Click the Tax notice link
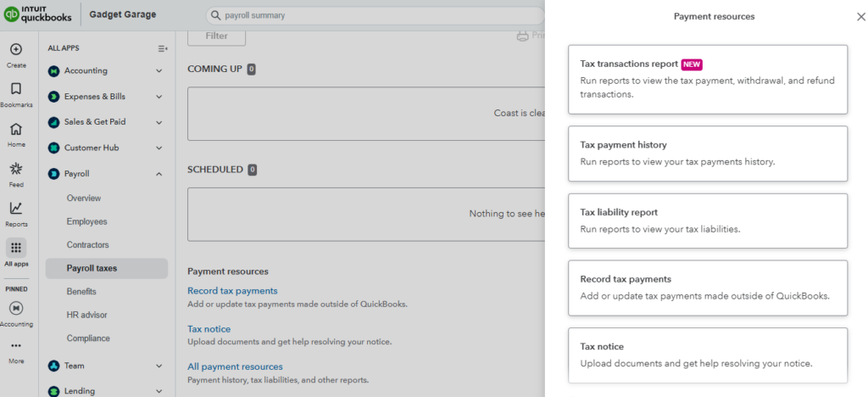This screenshot has width=868, height=397. pyautogui.click(x=209, y=329)
